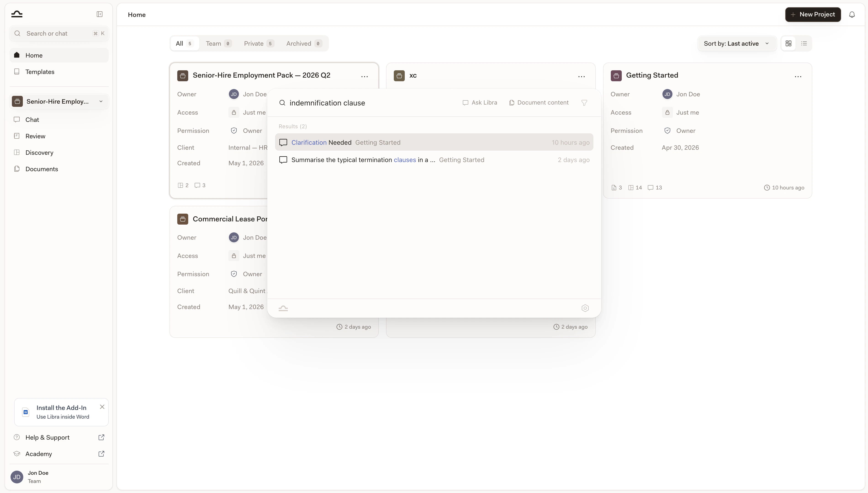This screenshot has width=868, height=493.
Task: Click New Project button
Action: (x=813, y=14)
